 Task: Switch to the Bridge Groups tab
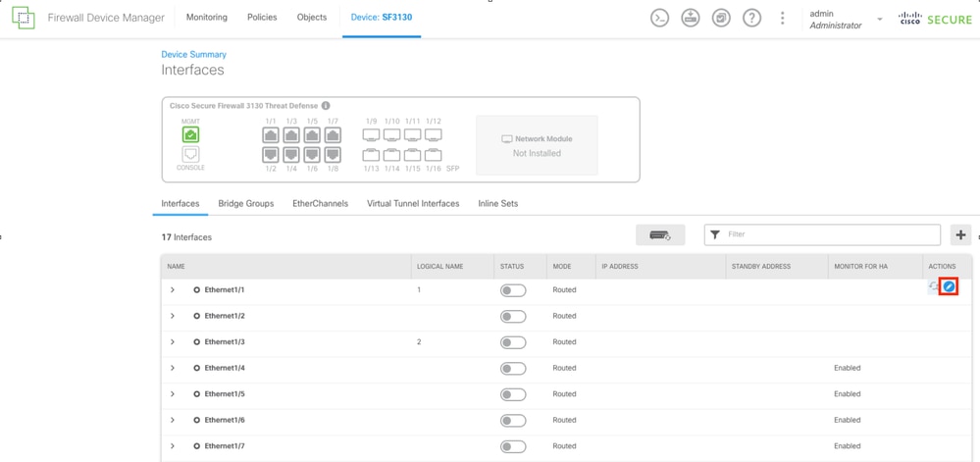[245, 204]
